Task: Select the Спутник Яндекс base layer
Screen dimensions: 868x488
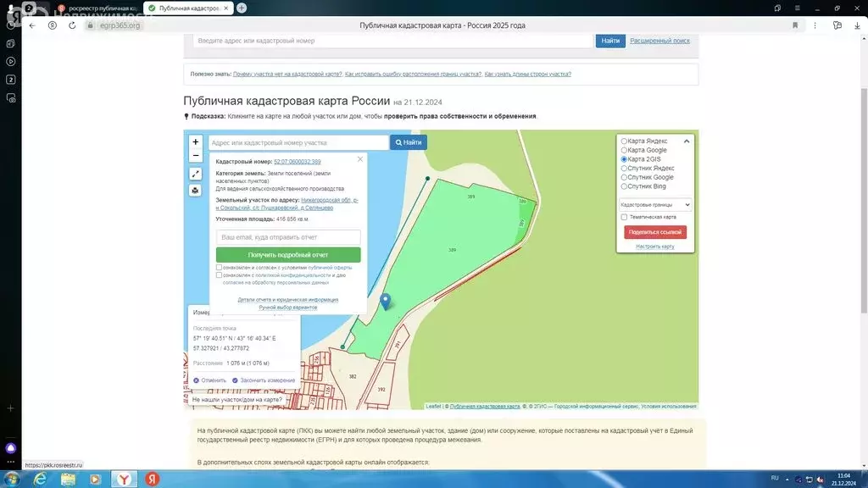Action: click(624, 169)
